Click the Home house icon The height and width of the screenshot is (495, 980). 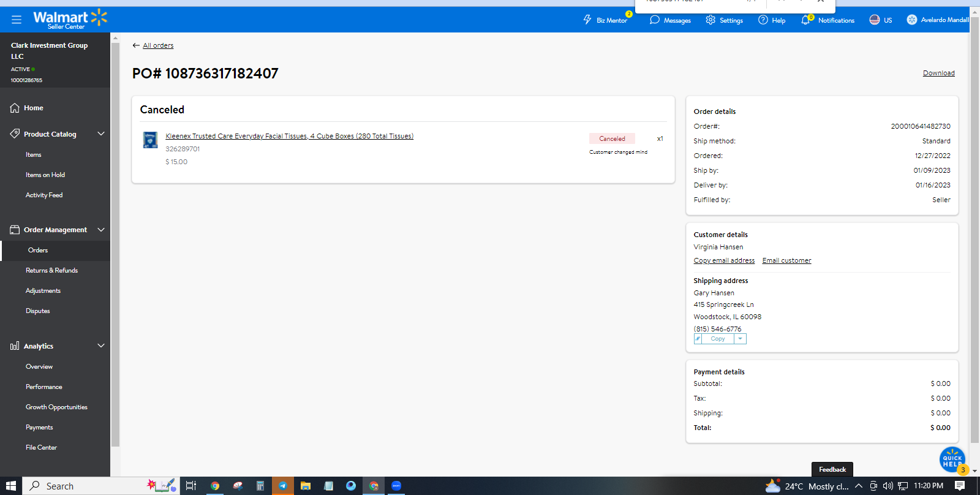click(x=15, y=108)
